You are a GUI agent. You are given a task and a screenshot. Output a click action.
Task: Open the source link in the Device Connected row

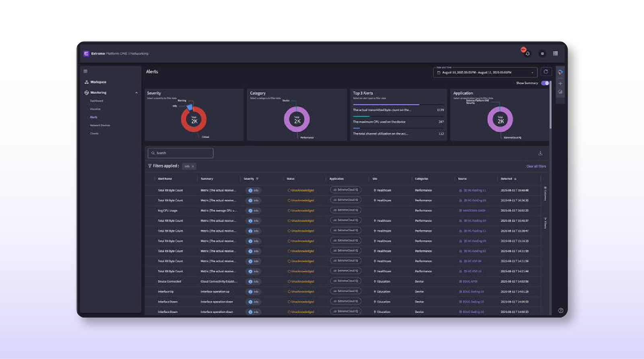point(468,281)
